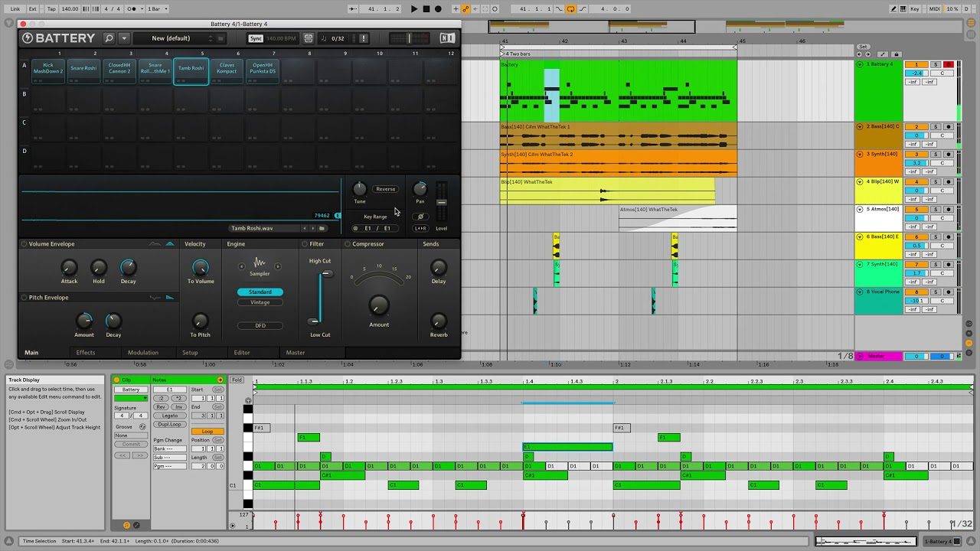Click the previous sample arrow beside Tamb Roshi.wav
Viewport: 980px width, 551px height.
(305, 228)
